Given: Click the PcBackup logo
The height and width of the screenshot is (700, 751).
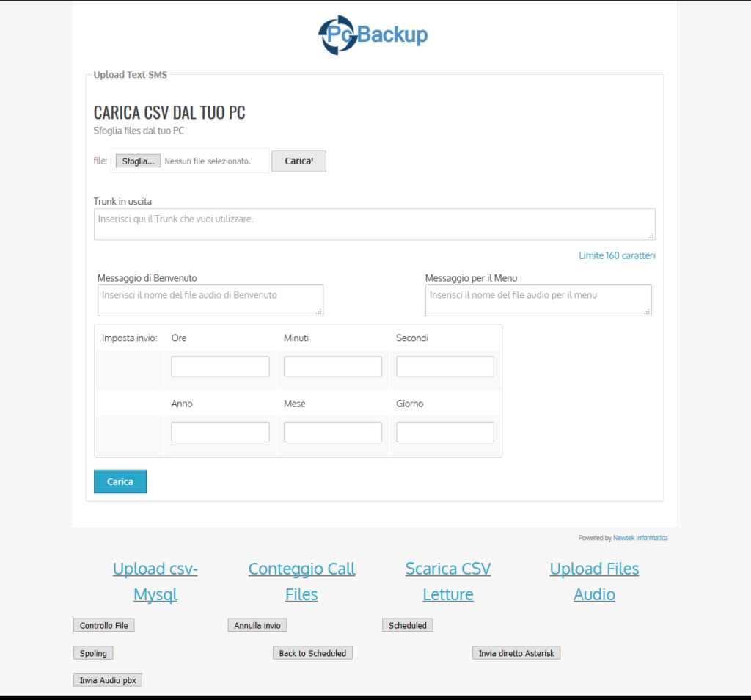Looking at the screenshot, I should click(x=373, y=34).
